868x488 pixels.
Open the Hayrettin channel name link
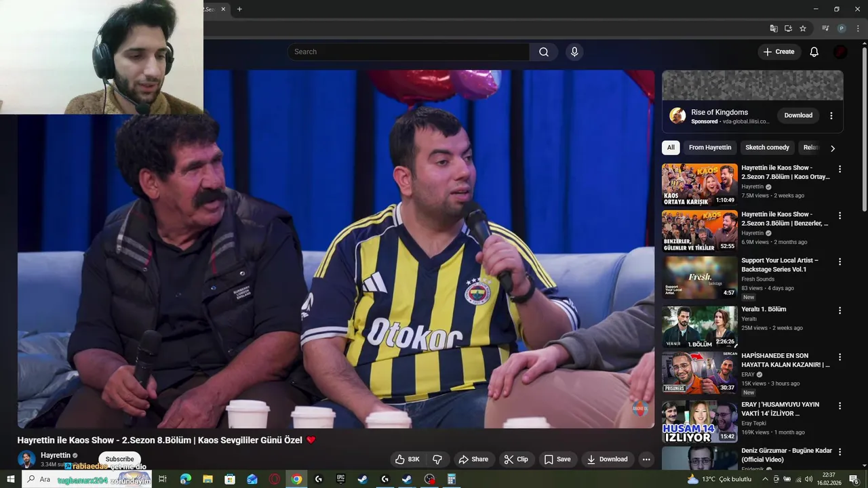55,455
